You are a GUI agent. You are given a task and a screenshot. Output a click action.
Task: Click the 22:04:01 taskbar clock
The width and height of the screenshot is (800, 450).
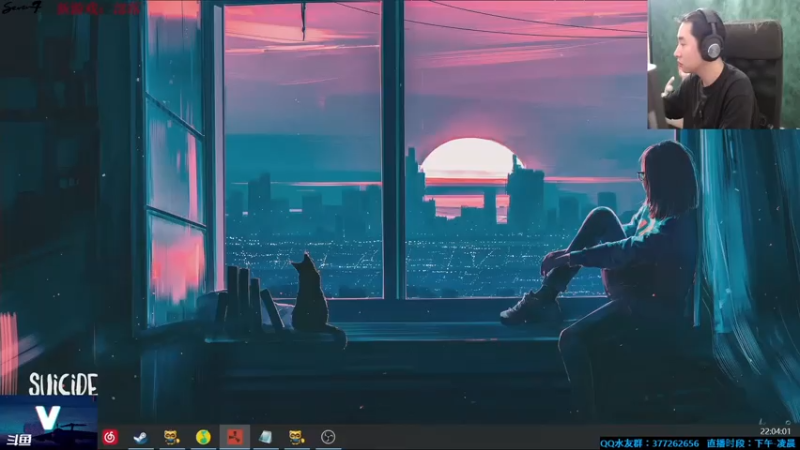pyautogui.click(x=775, y=432)
